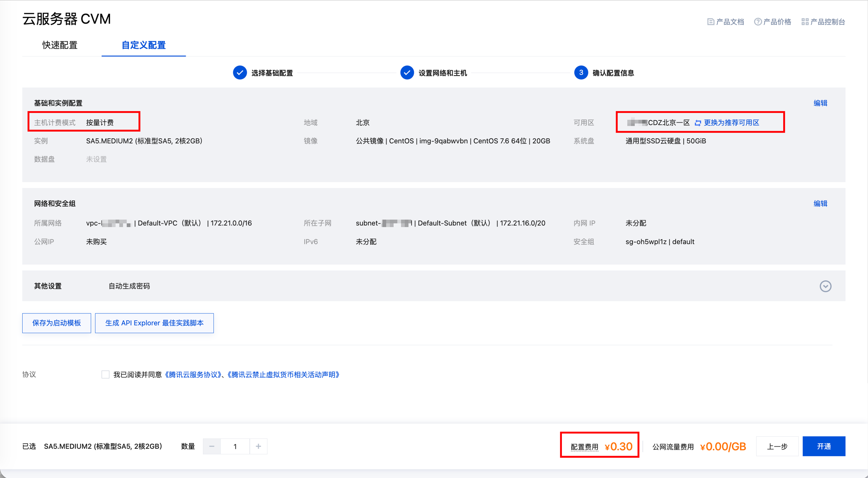
Task: Decrease quantity with the minus button
Action: coord(212,446)
